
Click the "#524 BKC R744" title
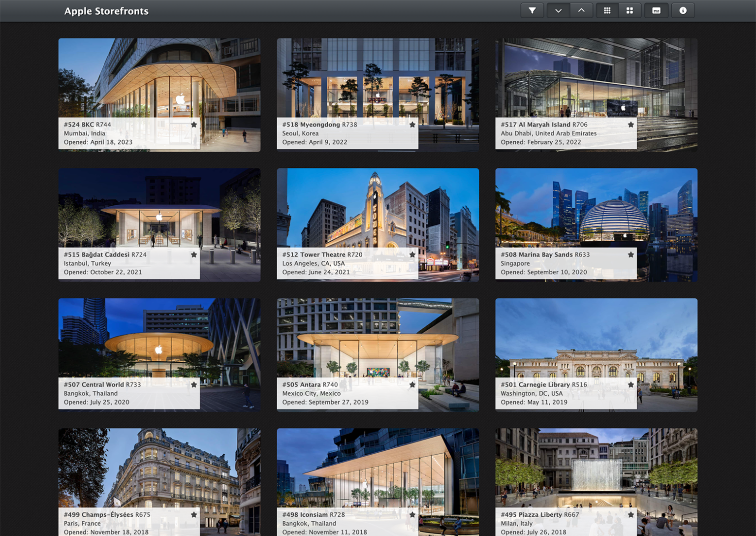(88, 125)
